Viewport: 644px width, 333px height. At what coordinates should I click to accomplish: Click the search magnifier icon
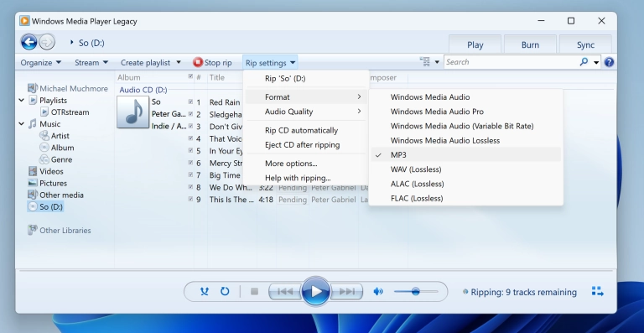click(584, 62)
